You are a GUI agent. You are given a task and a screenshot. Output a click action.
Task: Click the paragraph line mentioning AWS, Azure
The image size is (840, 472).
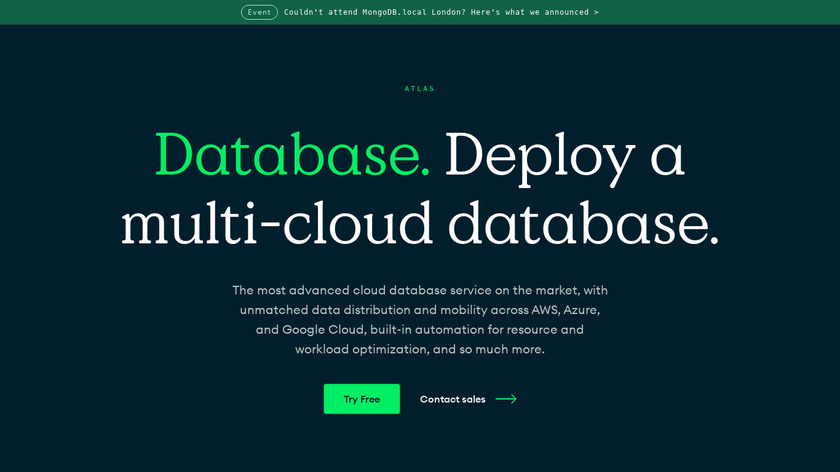[x=420, y=310]
